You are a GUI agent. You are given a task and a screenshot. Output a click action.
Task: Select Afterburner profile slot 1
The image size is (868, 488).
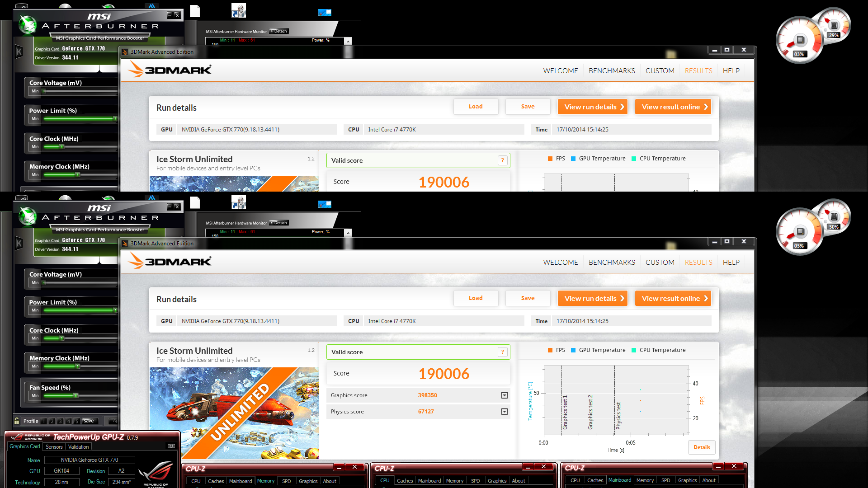click(x=43, y=421)
